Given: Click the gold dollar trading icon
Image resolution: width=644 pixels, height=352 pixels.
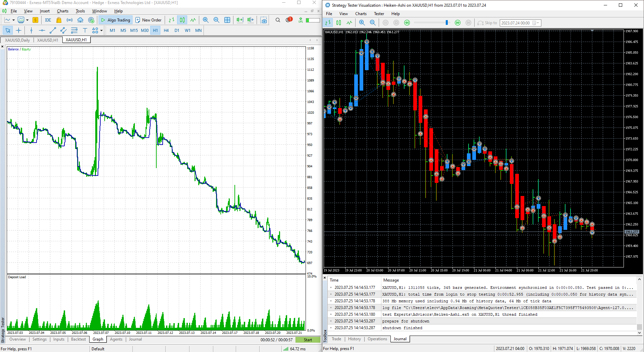Looking at the screenshot, I should click(35, 20).
